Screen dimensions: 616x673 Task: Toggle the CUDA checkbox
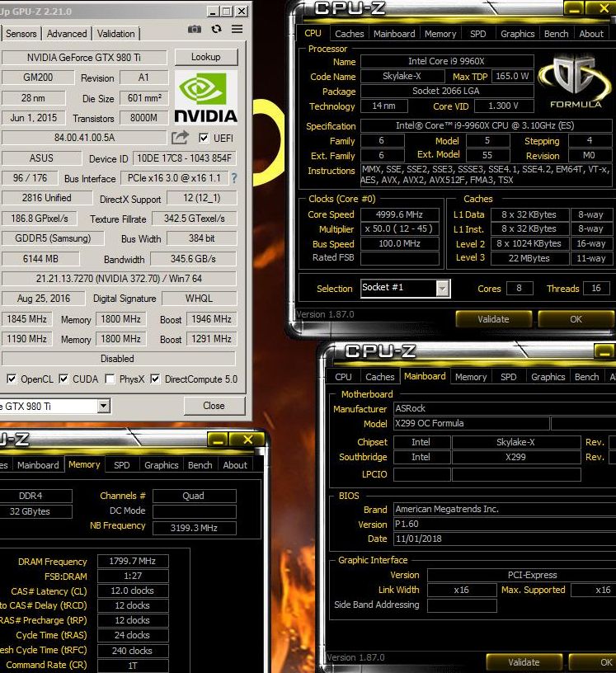pyautogui.click(x=63, y=379)
